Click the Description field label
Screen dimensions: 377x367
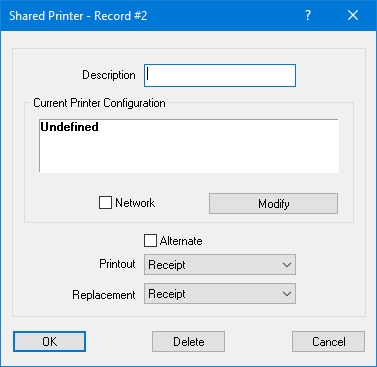click(x=109, y=75)
